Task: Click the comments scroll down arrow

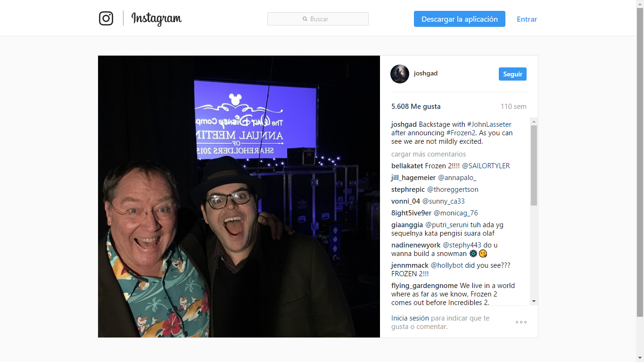Action: click(x=534, y=301)
